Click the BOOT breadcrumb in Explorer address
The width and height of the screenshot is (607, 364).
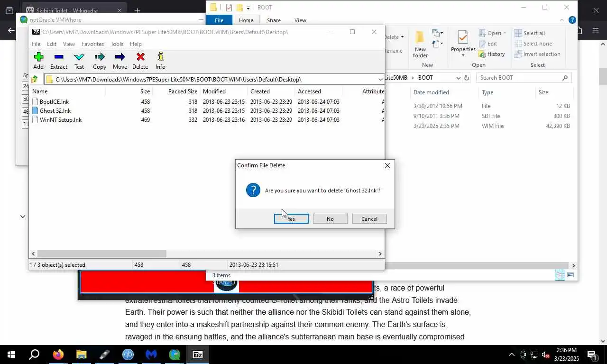pos(425,78)
